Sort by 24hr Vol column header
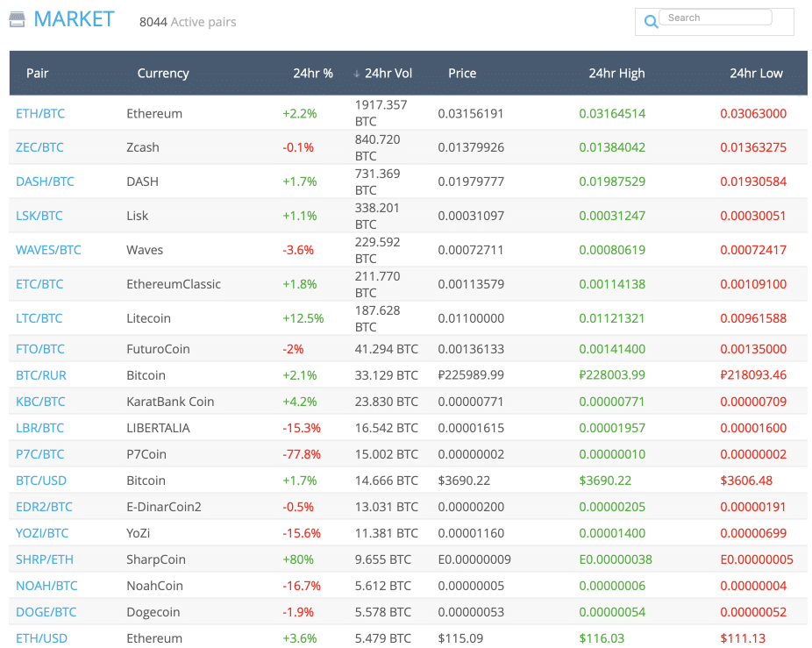This screenshot has height=648, width=812. pos(388,73)
